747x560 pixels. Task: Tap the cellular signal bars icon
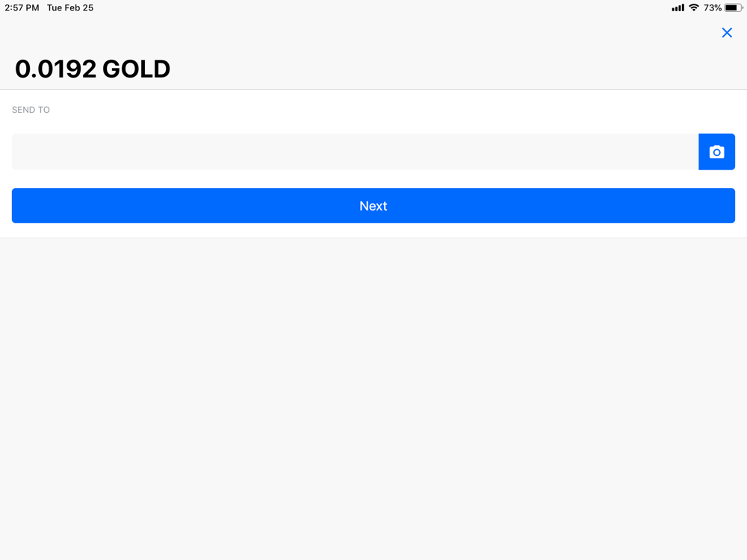(x=678, y=7)
